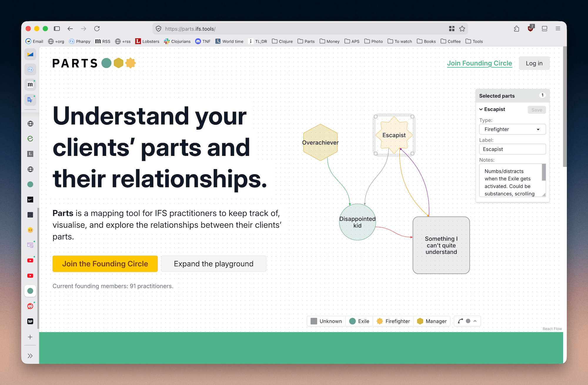The height and width of the screenshot is (385, 588).
Task: Click the Notes textarea scrollbar
Action: tap(544, 172)
